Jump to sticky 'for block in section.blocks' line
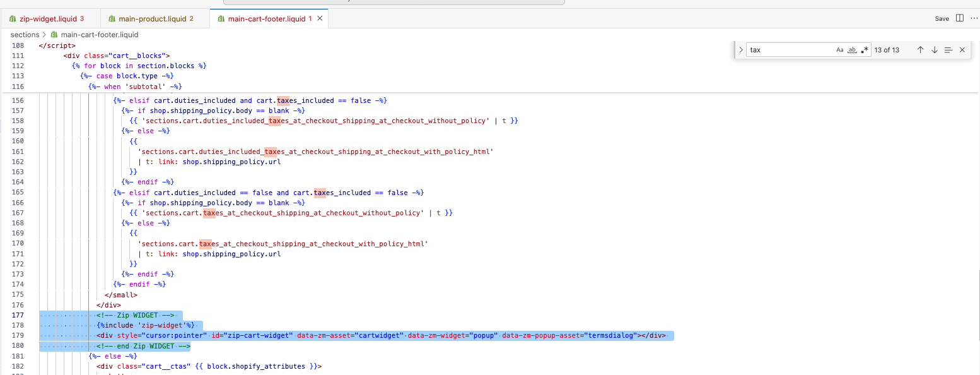Viewport: 980px width, 375px height. pos(139,66)
